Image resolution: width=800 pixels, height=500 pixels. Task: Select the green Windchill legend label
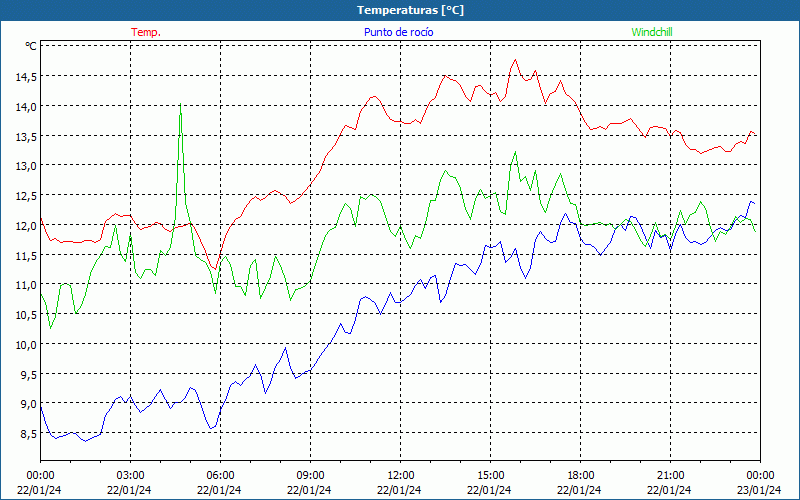(x=652, y=32)
